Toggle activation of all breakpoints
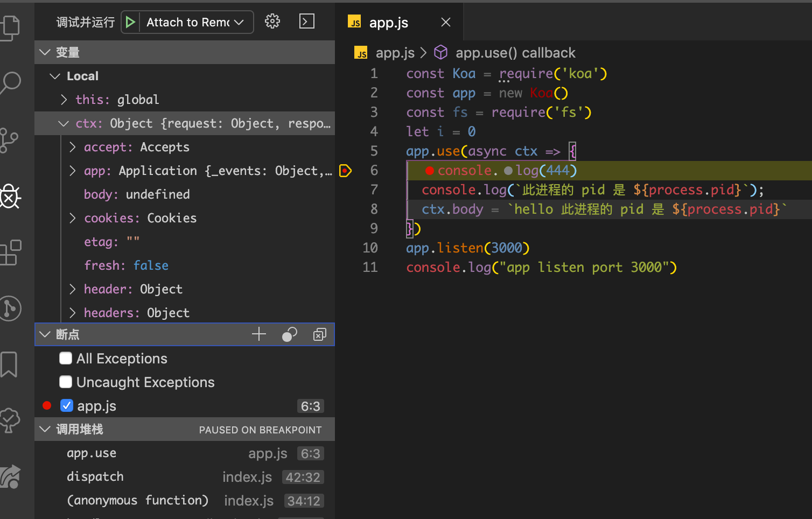 (290, 334)
